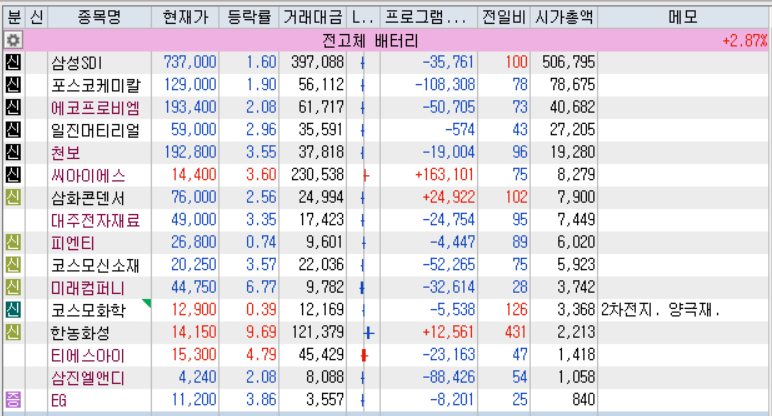Click the 메모 column header
Image resolution: width=772 pixels, height=416 pixels.
(684, 18)
